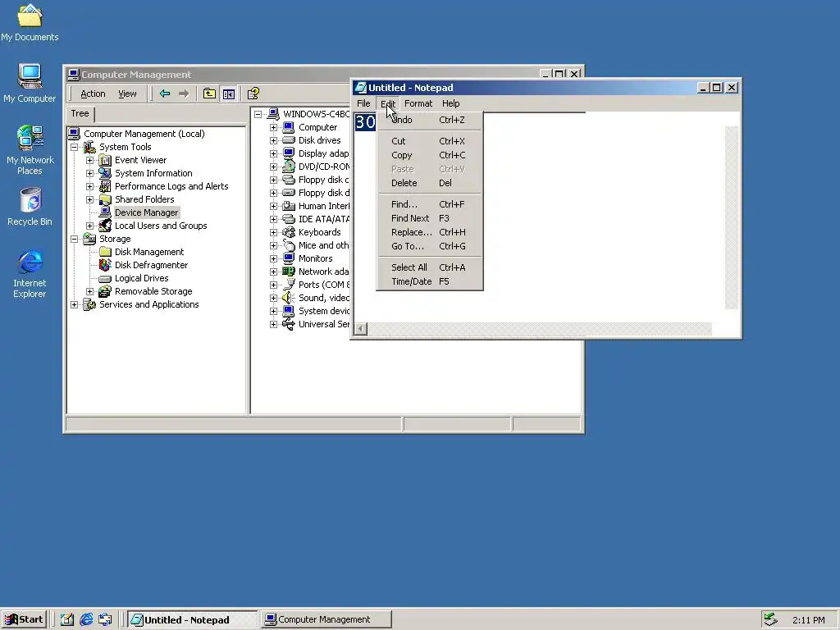Viewport: 840px width, 630px height.
Task: Collapse the System Tools node
Action: 75,147
